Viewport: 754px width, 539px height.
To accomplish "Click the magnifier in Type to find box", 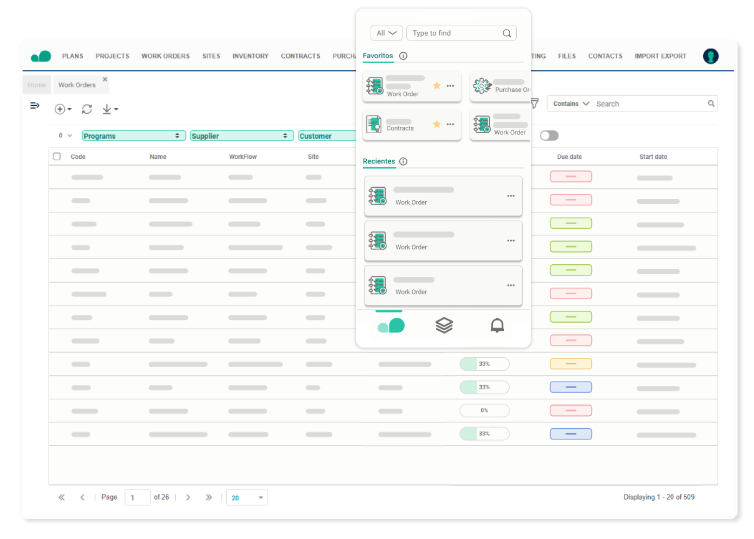I will coord(507,33).
